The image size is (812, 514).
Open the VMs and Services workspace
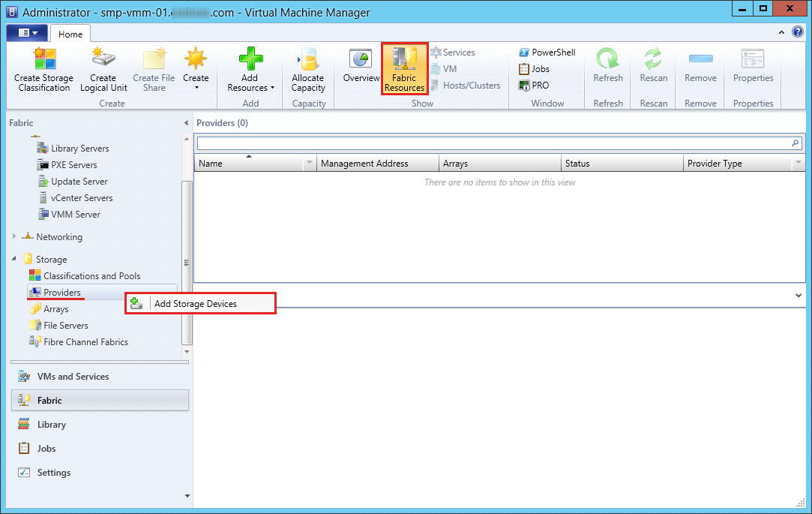(73, 377)
